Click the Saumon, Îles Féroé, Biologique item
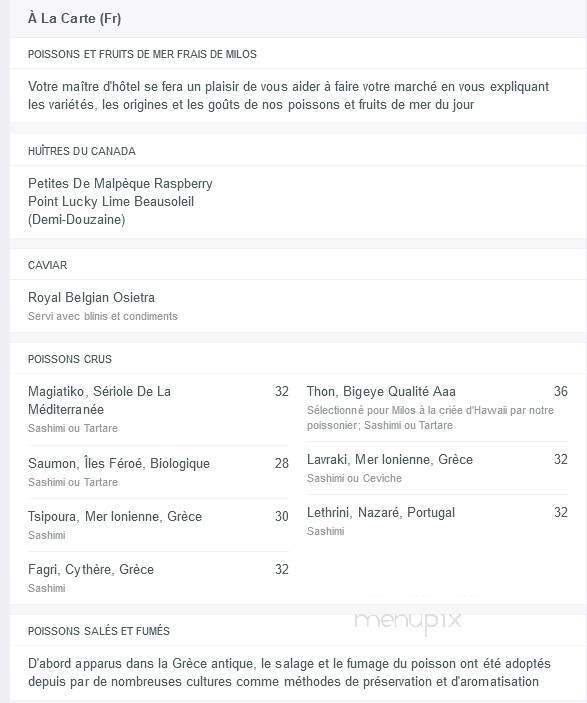This screenshot has height=703, width=587. pyautogui.click(x=119, y=463)
